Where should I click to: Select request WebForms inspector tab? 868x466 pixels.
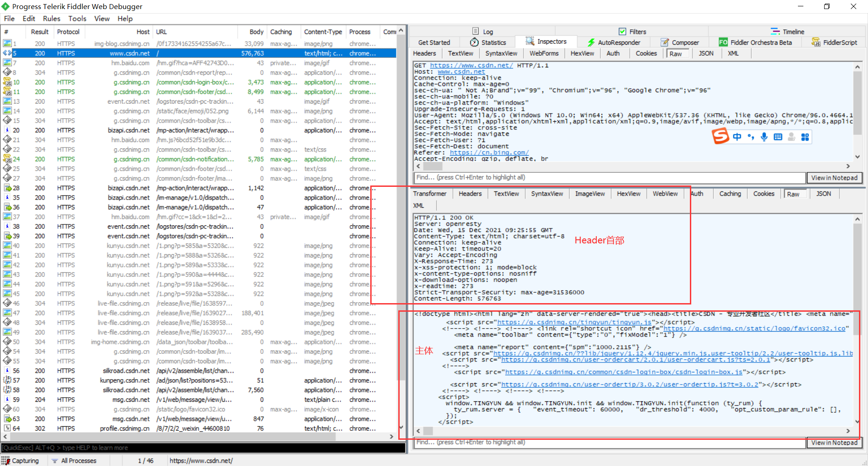(544, 53)
